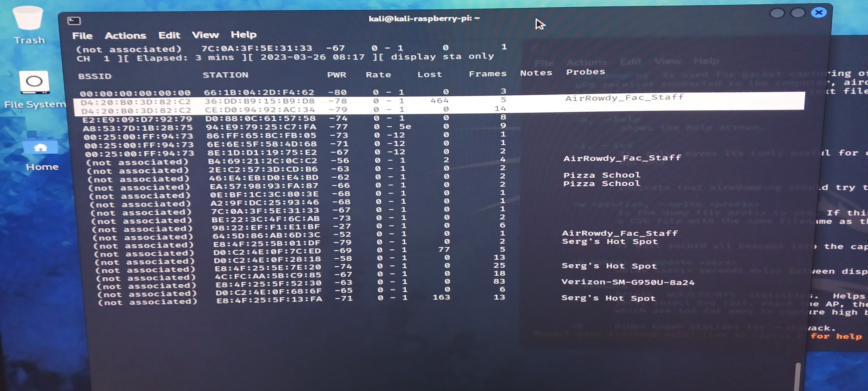Close the terminal with blue X button
The height and width of the screenshot is (391, 868).
819,13
